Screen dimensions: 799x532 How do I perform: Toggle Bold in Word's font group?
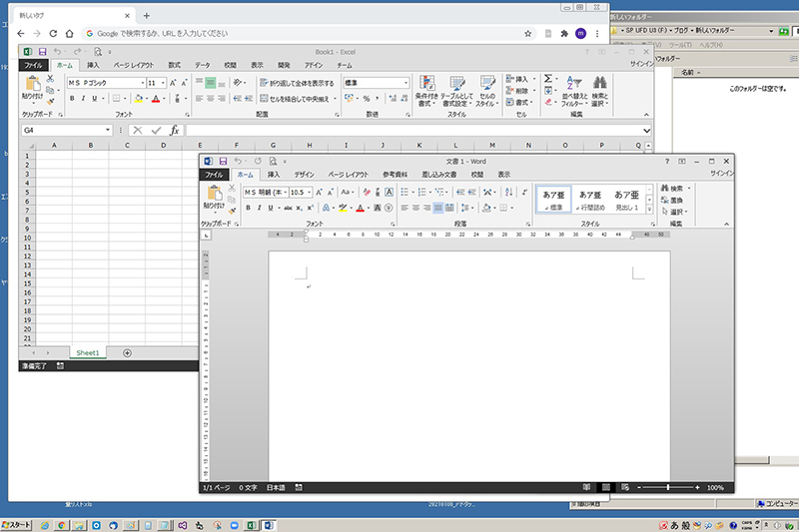248,208
